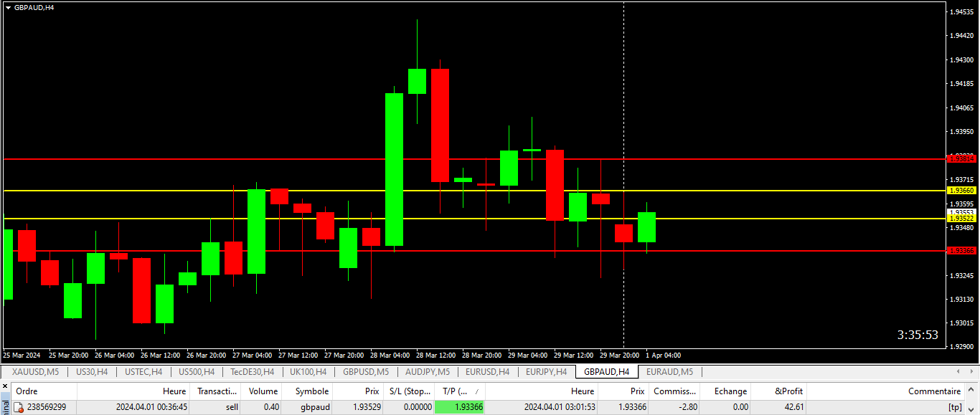Open the GBPAUD,H4 chart dropdown arrow

(8, 7)
